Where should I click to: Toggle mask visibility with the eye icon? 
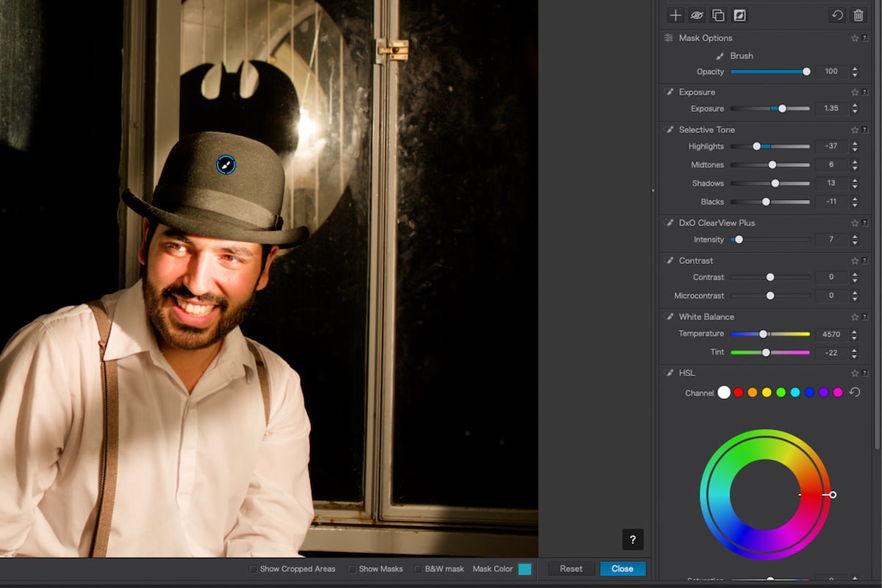click(696, 15)
